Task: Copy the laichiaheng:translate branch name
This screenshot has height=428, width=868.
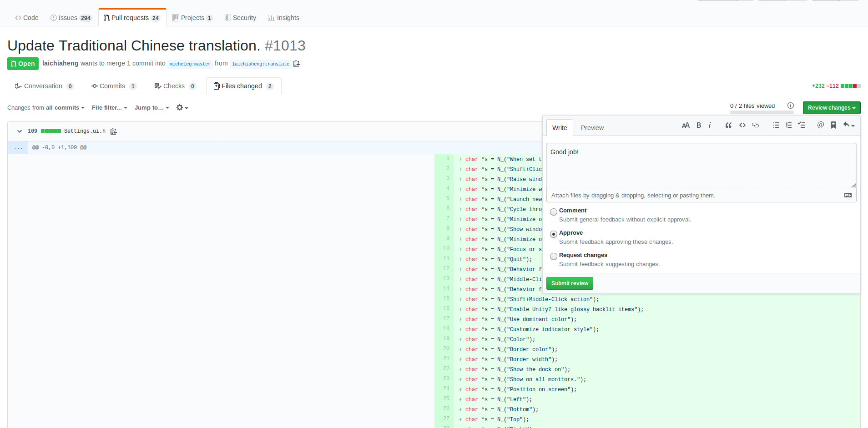Action: [297, 64]
